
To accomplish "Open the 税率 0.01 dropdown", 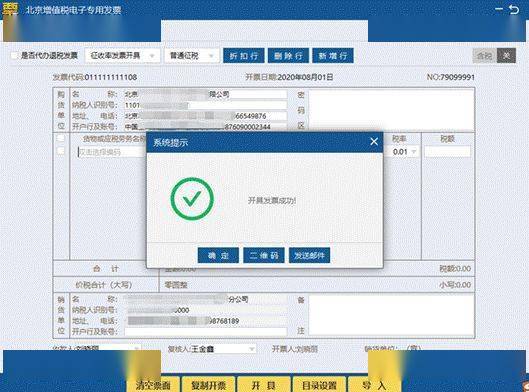I will tap(405, 152).
